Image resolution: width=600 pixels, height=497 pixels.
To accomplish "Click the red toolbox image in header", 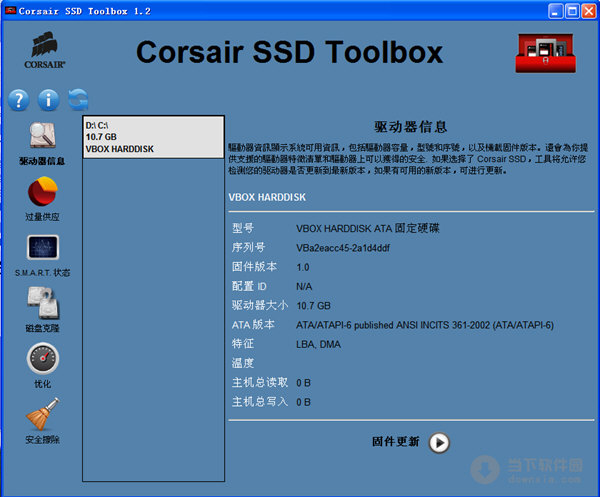I will tap(550, 51).
